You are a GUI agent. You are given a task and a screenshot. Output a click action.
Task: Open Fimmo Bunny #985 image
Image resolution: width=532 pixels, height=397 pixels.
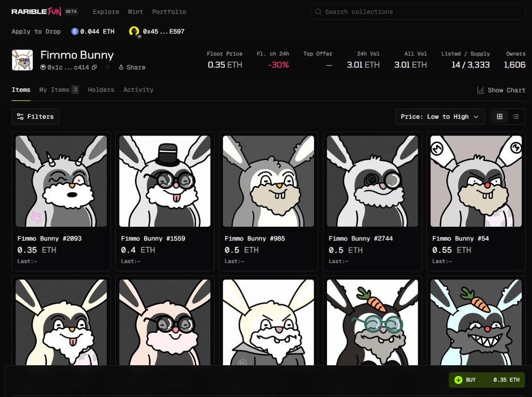pos(269,181)
